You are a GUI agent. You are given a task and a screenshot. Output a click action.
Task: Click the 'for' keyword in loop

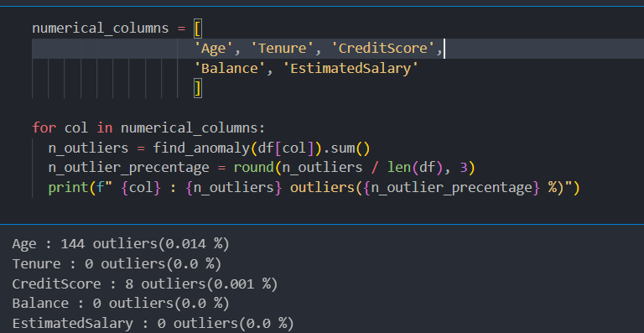click(x=44, y=127)
